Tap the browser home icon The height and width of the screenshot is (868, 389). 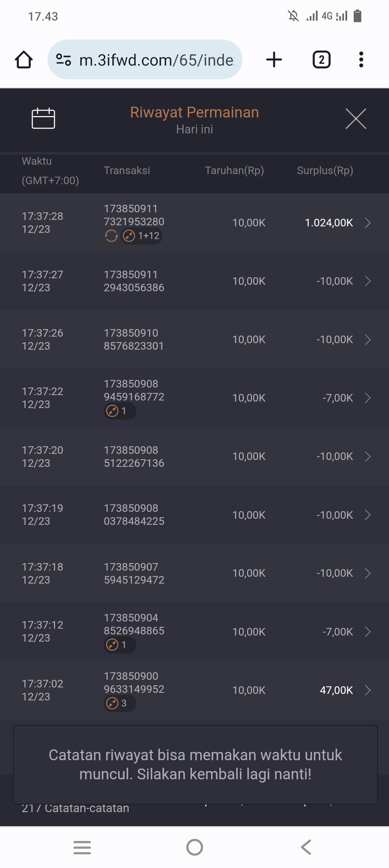24,59
